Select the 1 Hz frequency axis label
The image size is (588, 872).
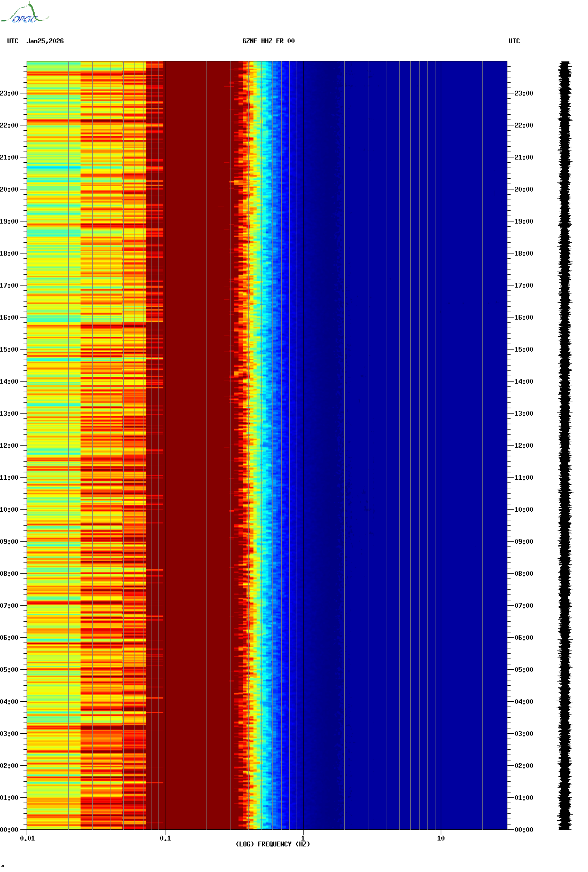click(303, 838)
